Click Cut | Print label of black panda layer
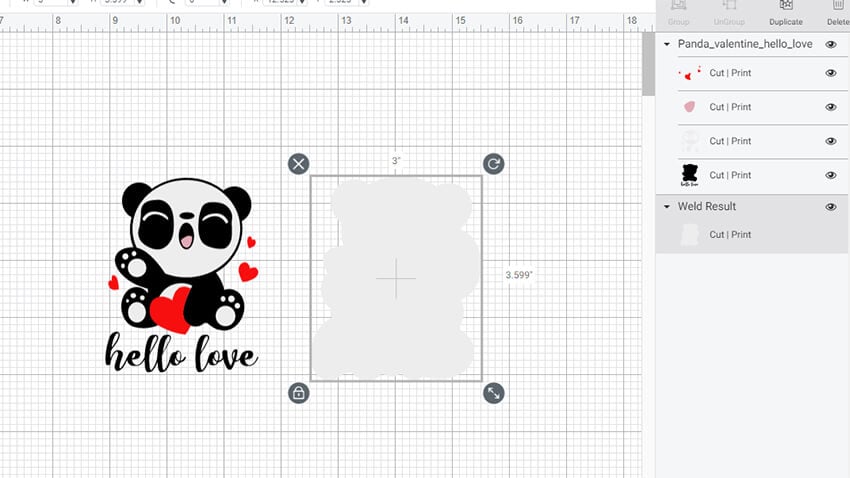Viewport: 850px width, 478px height. (730, 175)
